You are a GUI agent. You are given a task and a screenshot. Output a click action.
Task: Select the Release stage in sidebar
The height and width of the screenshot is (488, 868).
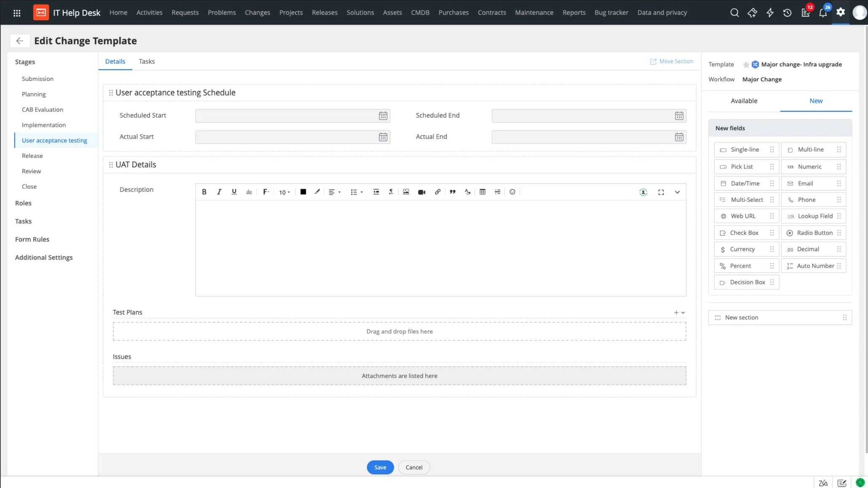tap(32, 156)
